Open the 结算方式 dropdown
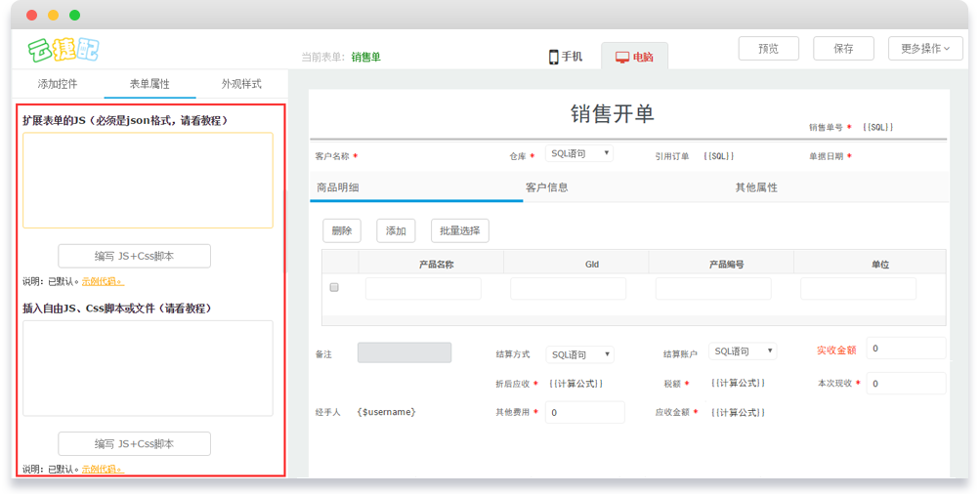This screenshot has width=980, height=494. (x=579, y=354)
